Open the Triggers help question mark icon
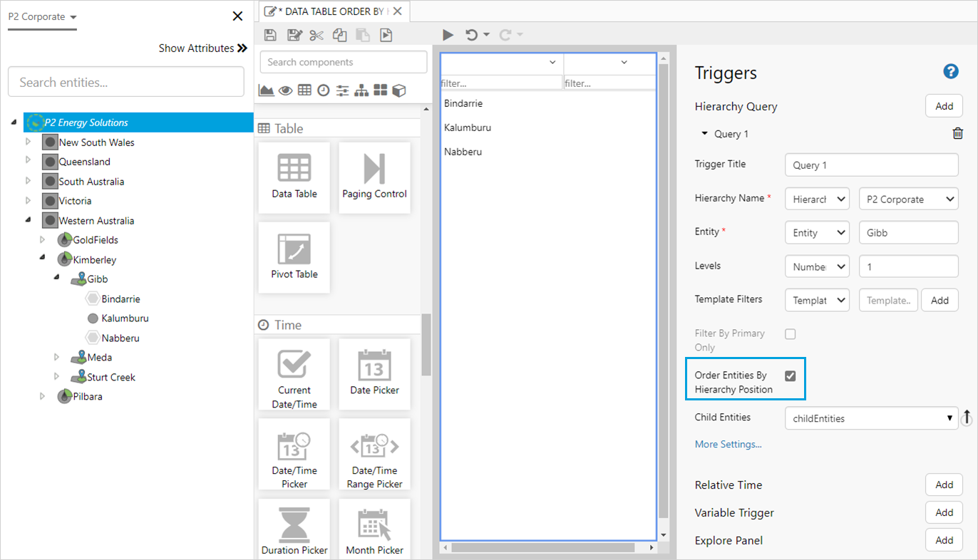 click(x=950, y=71)
